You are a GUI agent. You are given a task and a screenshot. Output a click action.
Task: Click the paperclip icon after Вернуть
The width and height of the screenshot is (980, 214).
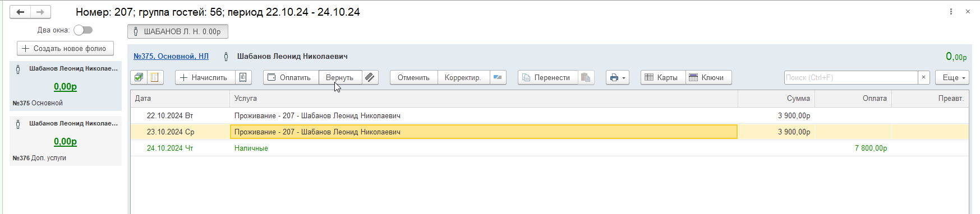point(370,77)
